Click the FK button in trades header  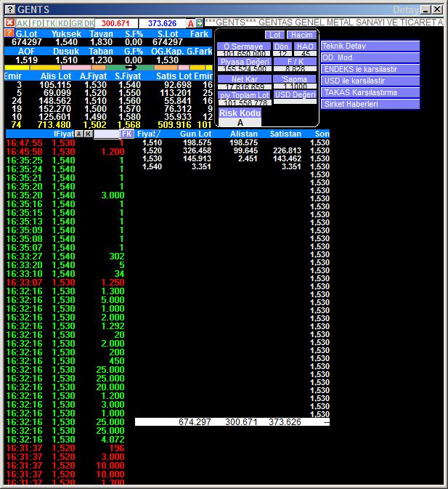[127, 134]
